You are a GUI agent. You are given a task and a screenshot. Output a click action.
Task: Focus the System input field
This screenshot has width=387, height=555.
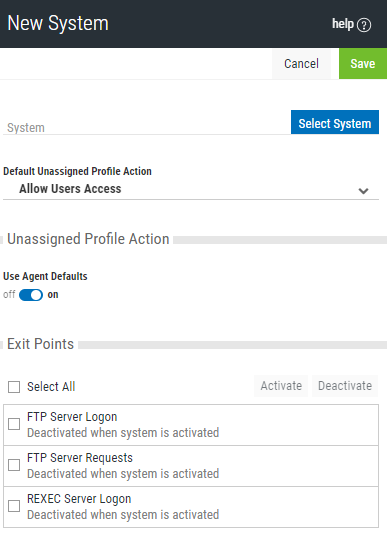(x=147, y=127)
